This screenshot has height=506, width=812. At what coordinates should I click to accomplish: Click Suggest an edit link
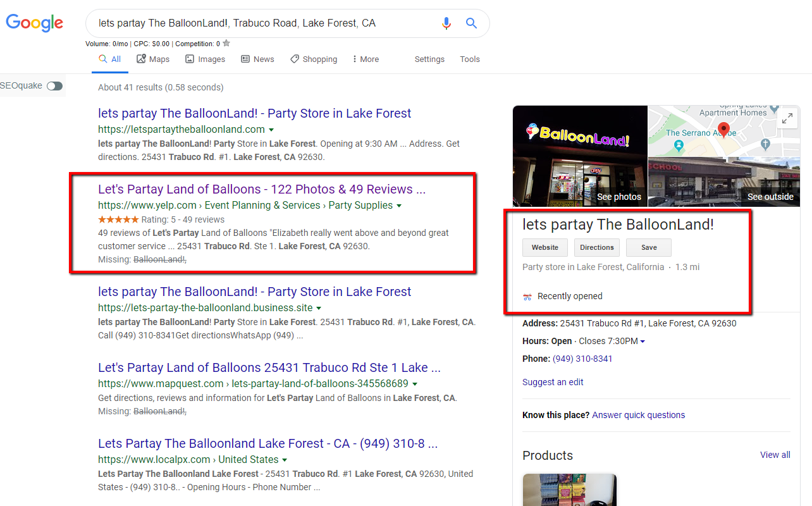tap(553, 382)
